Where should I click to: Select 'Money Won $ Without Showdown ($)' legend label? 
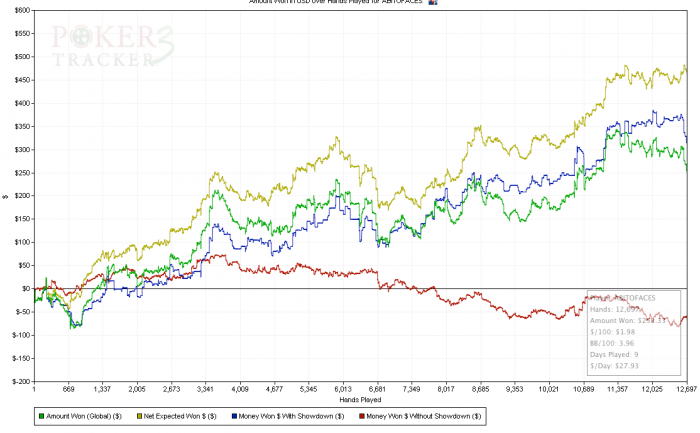[424, 416]
